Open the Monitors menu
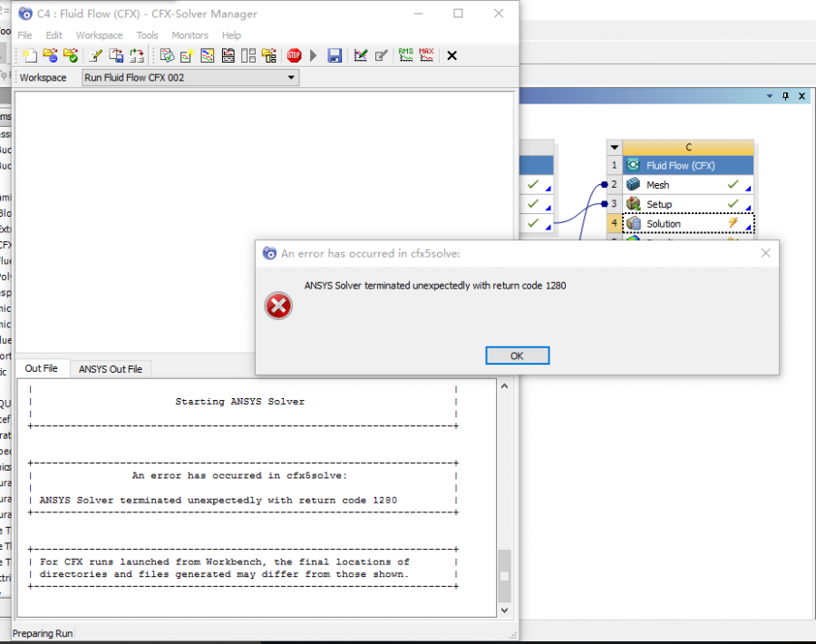 [x=190, y=35]
